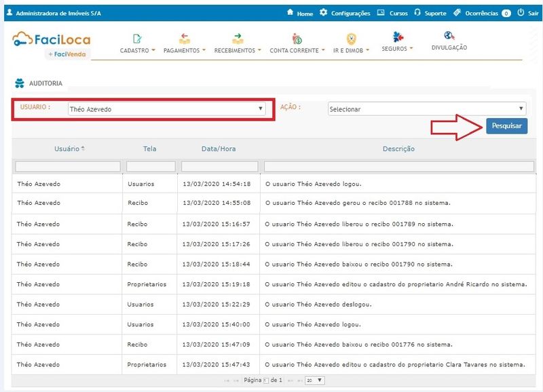Open the Cursos top bar item
This screenshot has width=543, height=392.
[392, 13]
